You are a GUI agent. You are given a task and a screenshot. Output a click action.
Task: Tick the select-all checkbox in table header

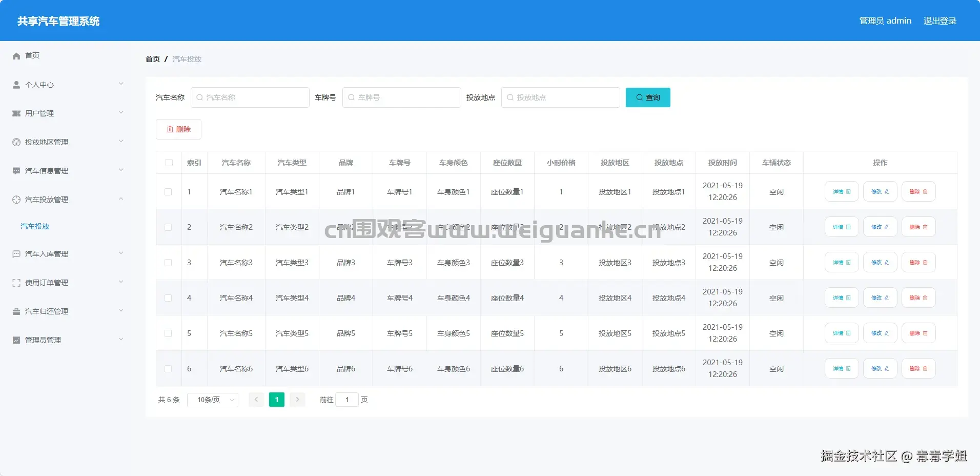click(x=169, y=163)
